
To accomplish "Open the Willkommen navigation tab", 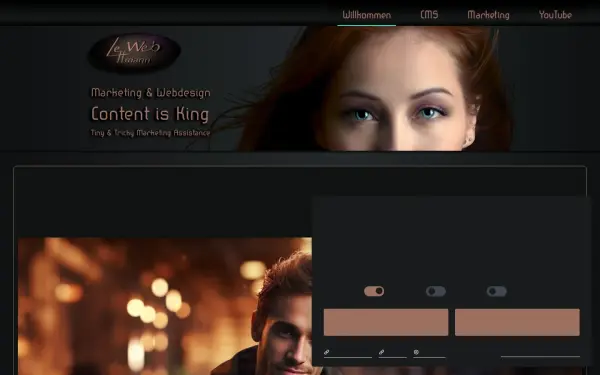I will pyautogui.click(x=367, y=15).
